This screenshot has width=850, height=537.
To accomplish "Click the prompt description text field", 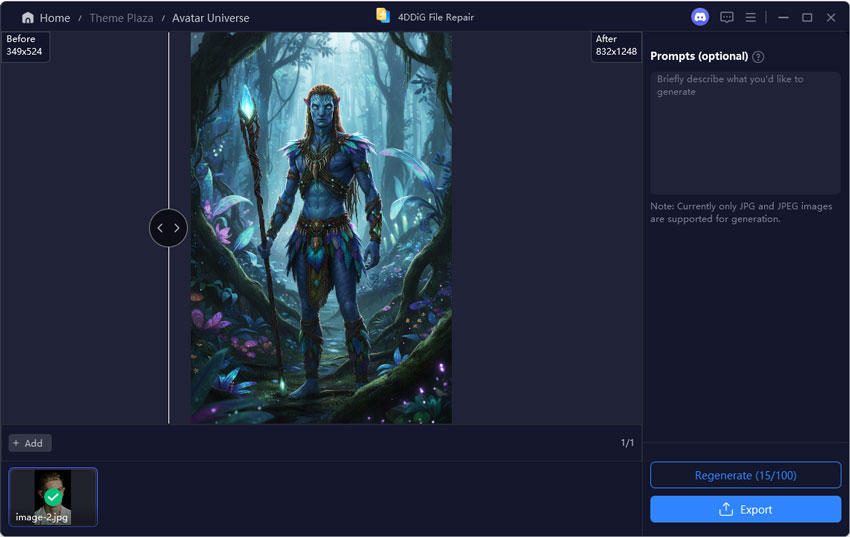I will pyautogui.click(x=745, y=133).
